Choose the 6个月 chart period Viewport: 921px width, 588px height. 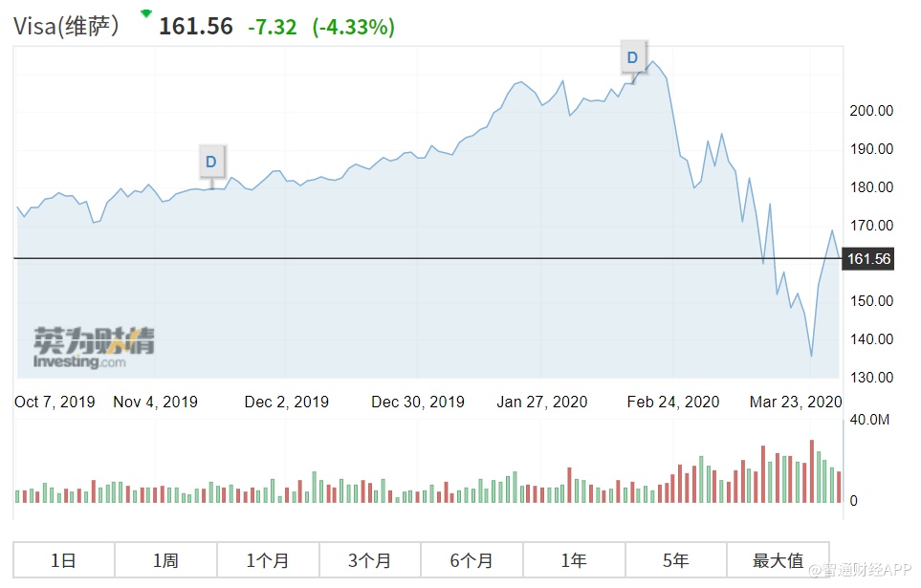pyautogui.click(x=471, y=560)
